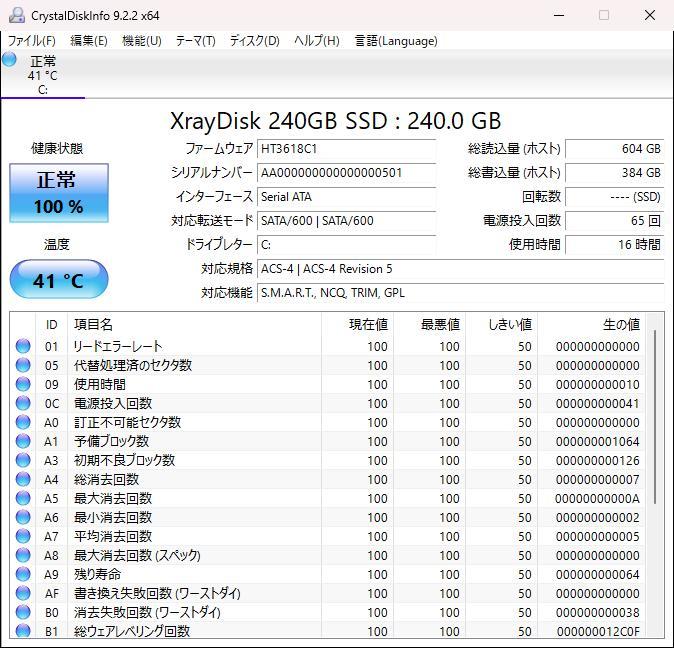Viewport: 674px width, 648px height.
Task: Click the 生の値 column header
Action: click(591, 324)
